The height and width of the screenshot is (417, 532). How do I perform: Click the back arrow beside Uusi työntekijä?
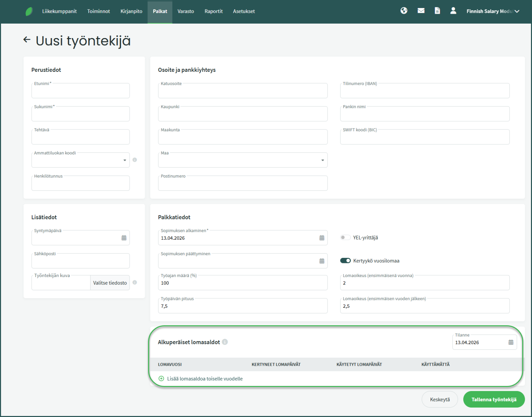(27, 40)
